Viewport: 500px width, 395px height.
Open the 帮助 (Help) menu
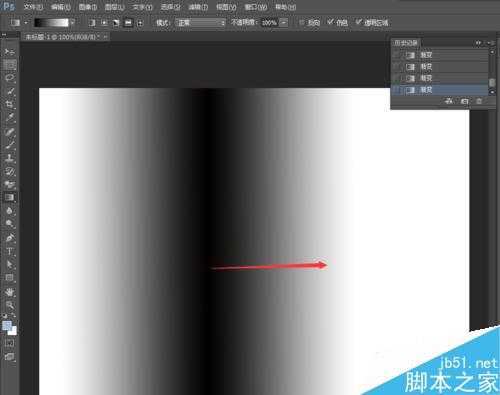coord(285,7)
